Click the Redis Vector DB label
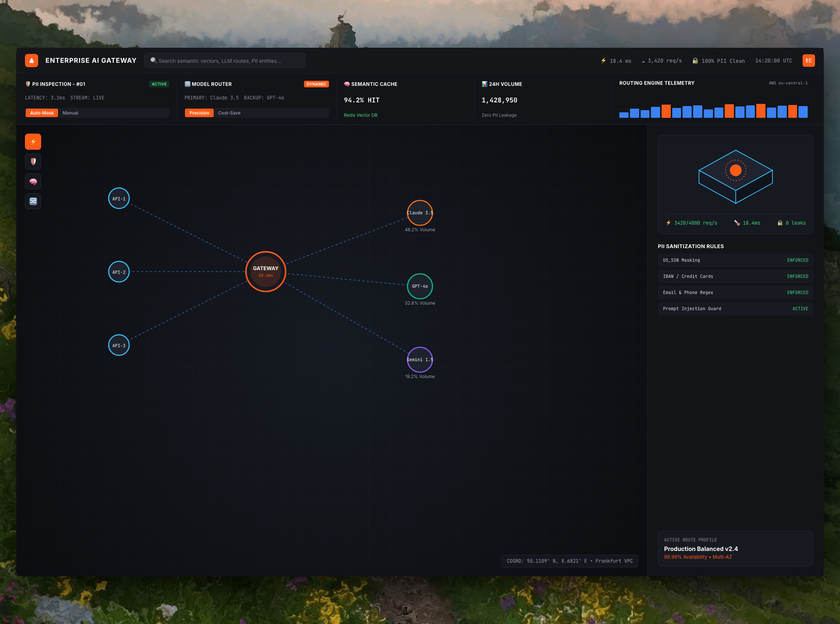This screenshot has width=840, height=624. [360, 115]
